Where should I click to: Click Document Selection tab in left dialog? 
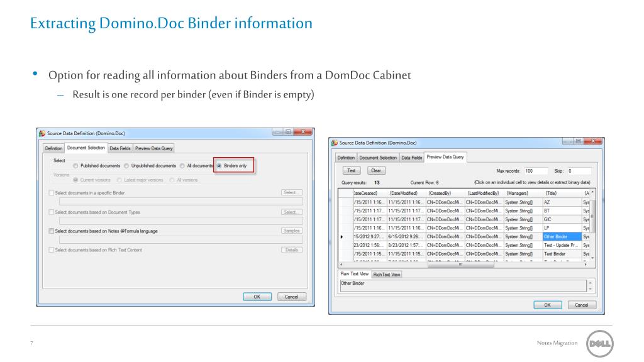tap(86, 148)
